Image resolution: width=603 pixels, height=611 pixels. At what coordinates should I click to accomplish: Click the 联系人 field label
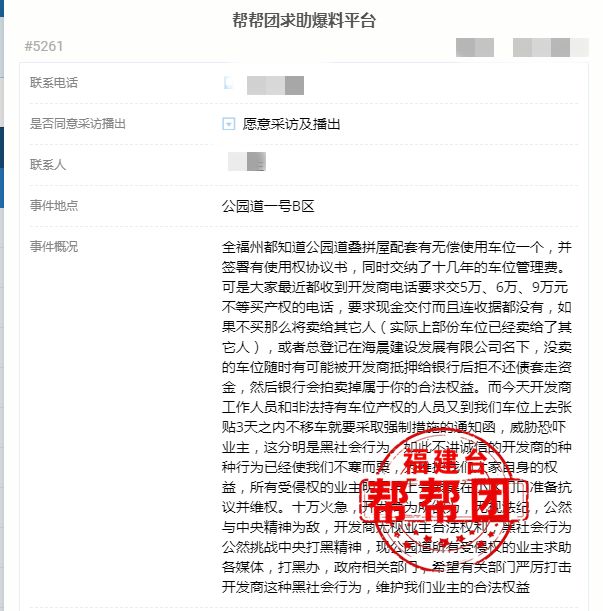[x=48, y=164]
